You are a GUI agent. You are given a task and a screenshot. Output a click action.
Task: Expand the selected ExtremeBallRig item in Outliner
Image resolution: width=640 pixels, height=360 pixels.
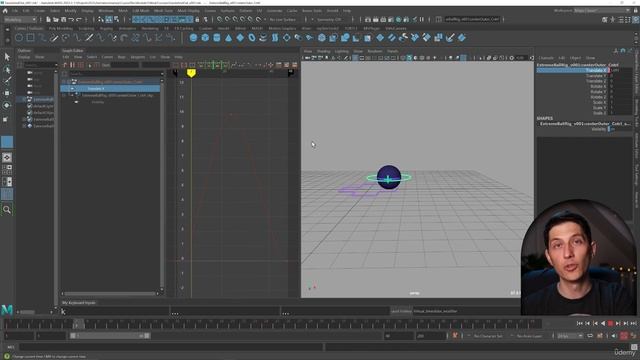(24, 99)
